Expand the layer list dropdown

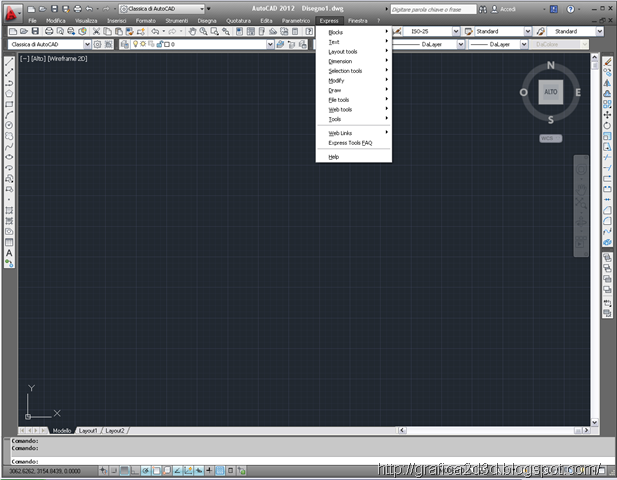pyautogui.click(x=270, y=44)
